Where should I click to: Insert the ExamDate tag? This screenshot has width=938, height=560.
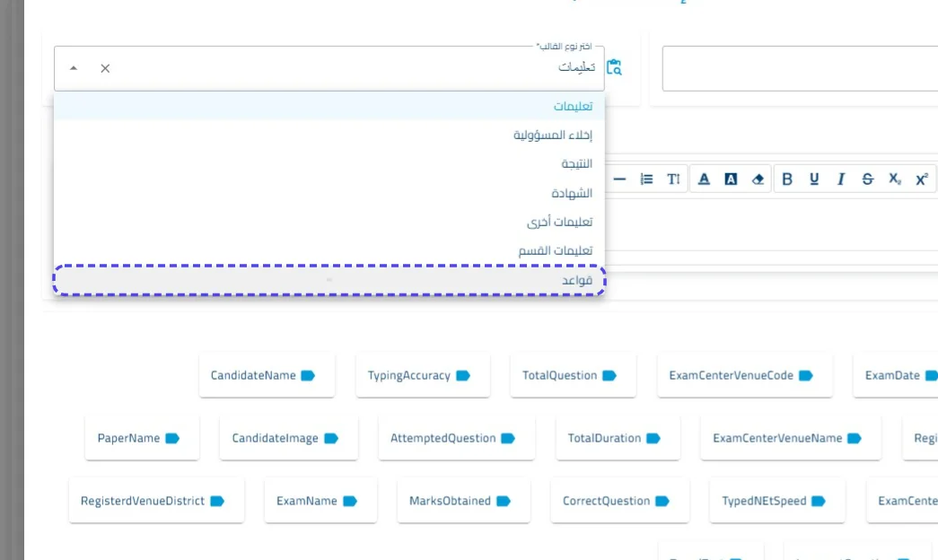(x=896, y=375)
